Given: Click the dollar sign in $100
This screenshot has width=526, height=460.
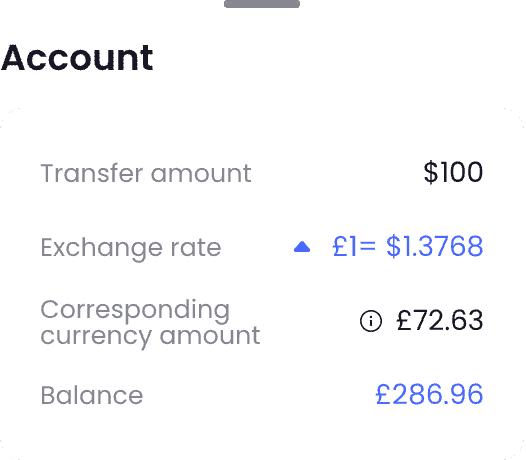Looking at the screenshot, I should [x=431, y=172].
